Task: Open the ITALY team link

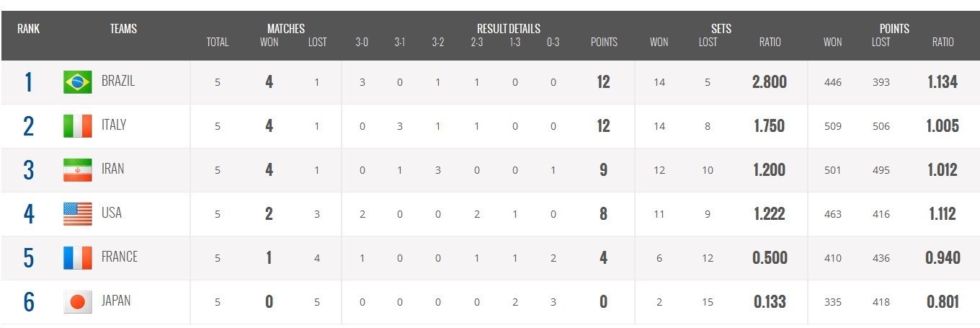Action: coord(114,125)
